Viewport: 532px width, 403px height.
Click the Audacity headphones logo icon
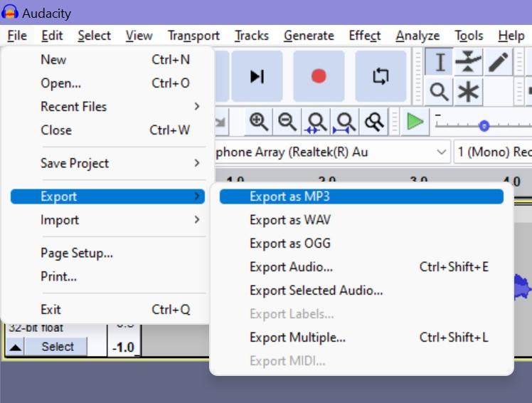click(x=10, y=12)
